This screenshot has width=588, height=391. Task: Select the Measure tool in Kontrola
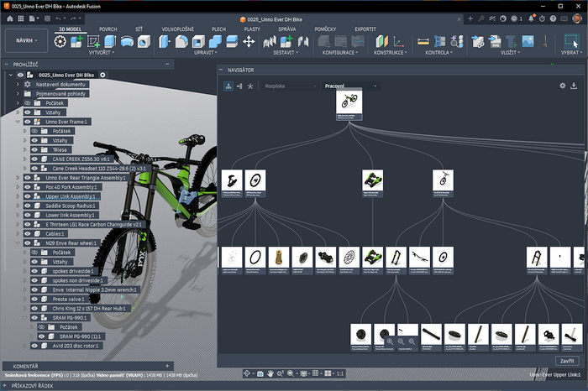[423, 41]
